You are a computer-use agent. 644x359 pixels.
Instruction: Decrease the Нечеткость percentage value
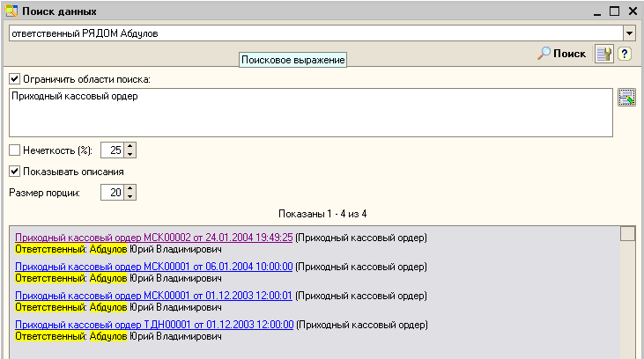[x=130, y=155]
